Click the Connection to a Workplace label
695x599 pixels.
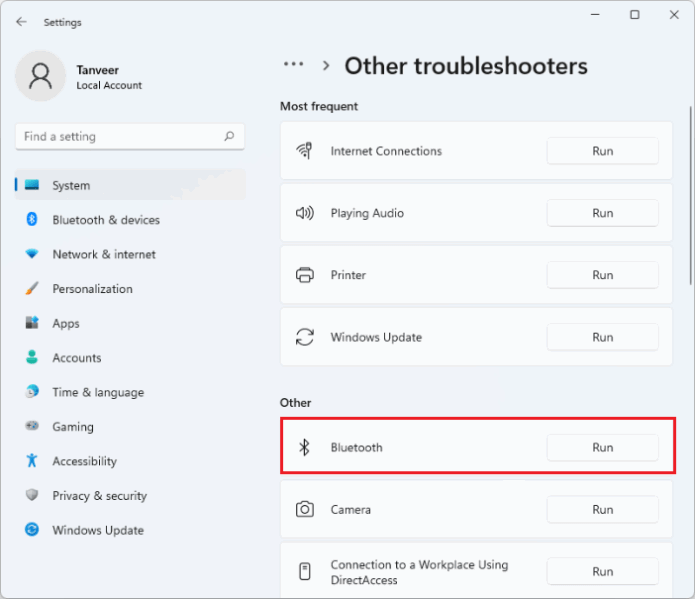click(x=419, y=572)
